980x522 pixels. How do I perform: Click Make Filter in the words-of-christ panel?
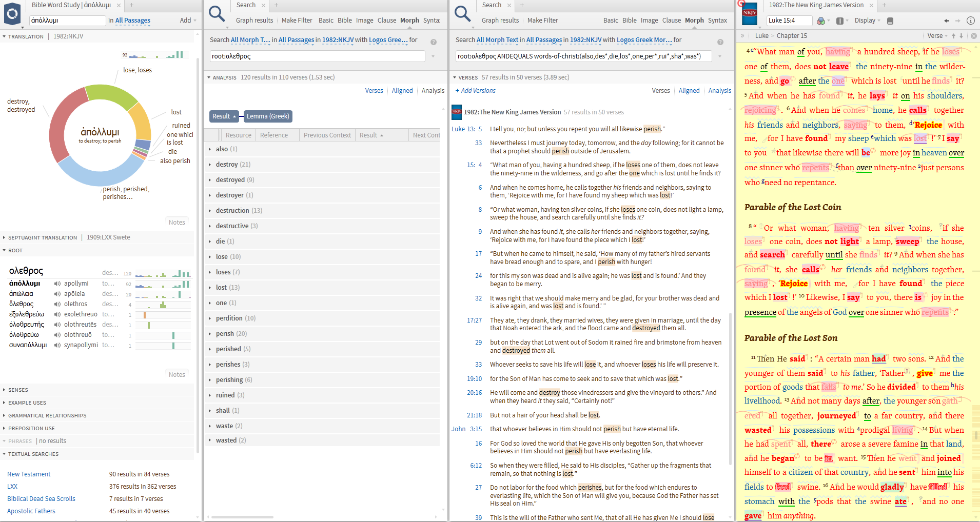pyautogui.click(x=542, y=21)
